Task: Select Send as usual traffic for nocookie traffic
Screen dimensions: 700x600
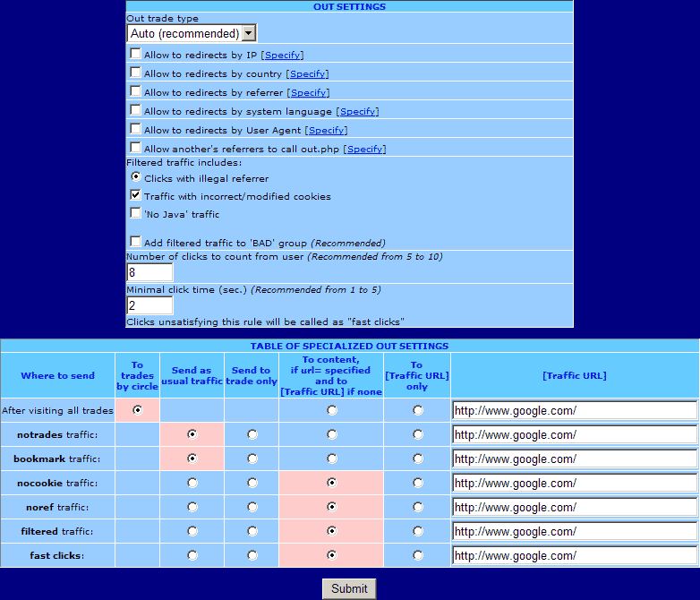Action: click(x=192, y=483)
